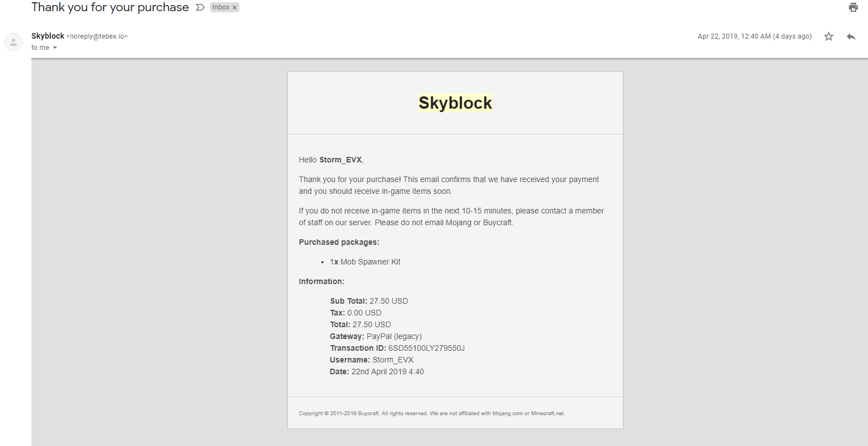Toggle the importance marker beside the subject
Image resolution: width=868 pixels, height=446 pixels.
(x=200, y=7)
